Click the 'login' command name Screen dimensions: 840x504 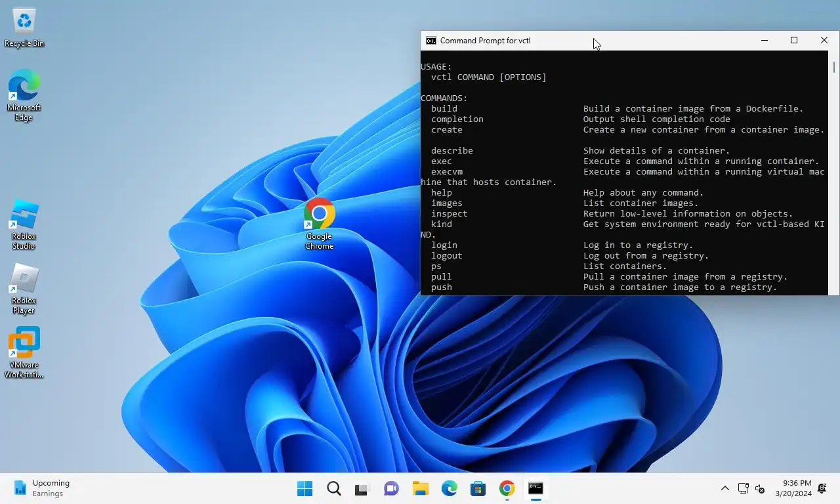coord(444,245)
